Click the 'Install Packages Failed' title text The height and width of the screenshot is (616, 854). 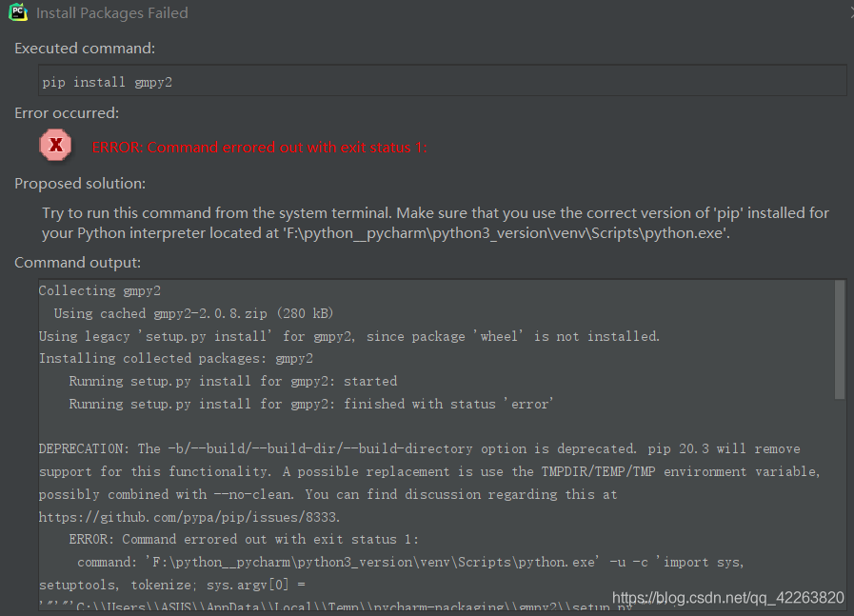pos(112,13)
